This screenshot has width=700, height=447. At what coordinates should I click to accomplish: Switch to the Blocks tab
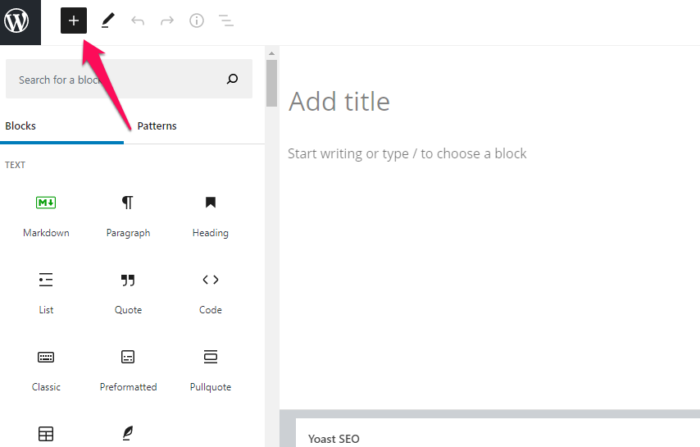(x=62, y=126)
